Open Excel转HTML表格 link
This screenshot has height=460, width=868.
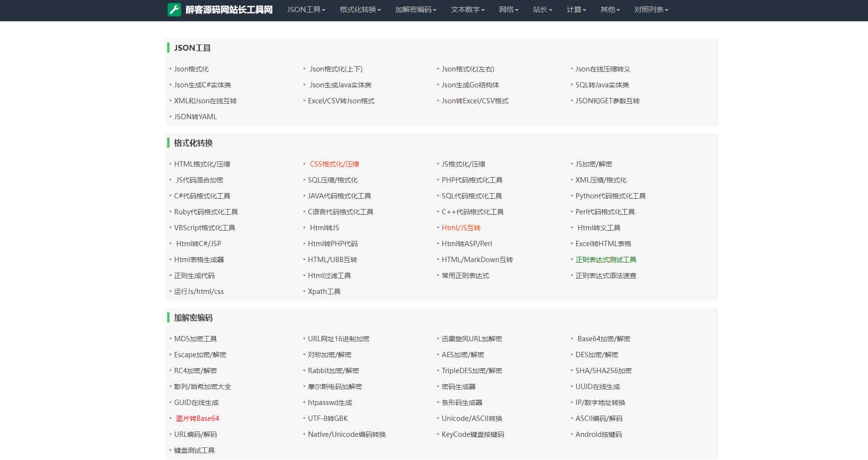pos(603,244)
